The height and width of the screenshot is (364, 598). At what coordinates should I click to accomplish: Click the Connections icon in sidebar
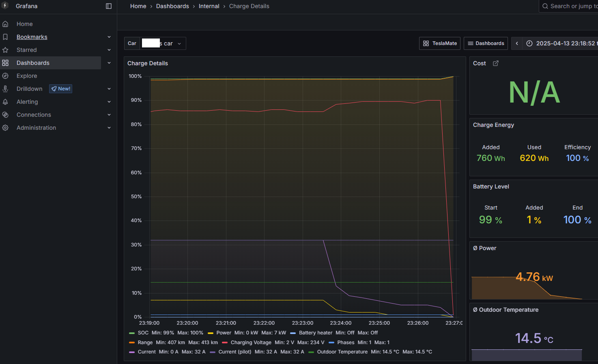pos(5,115)
